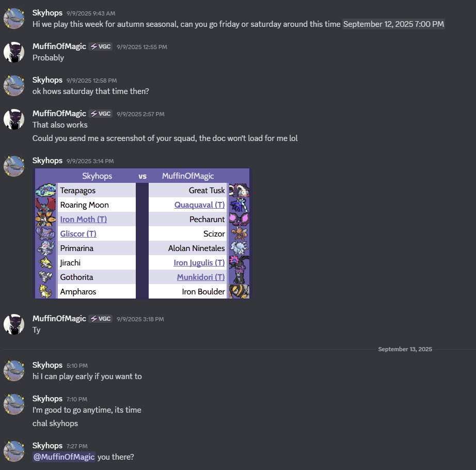
Task: Click the MuffinOfMagic username above the "Ty" message
Action: click(x=59, y=319)
